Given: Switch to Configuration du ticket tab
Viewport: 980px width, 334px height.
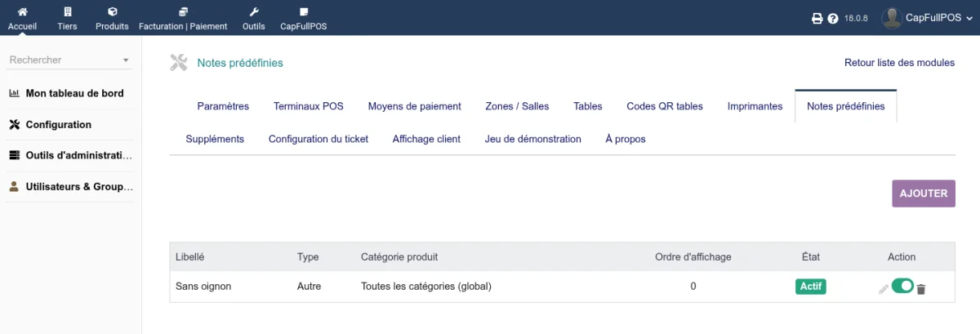Looking at the screenshot, I should point(318,139).
